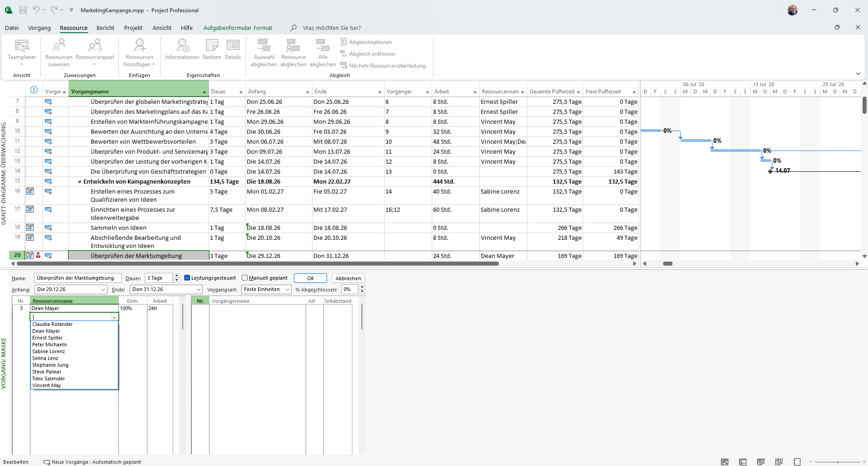Click the Undo icon
This screenshot has height=466, width=868.
tap(36, 10)
